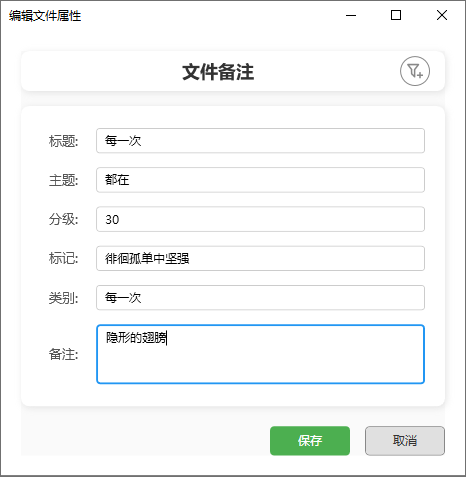The height and width of the screenshot is (477, 466).
Task: Click the 类别: label
Action: [x=64, y=298]
